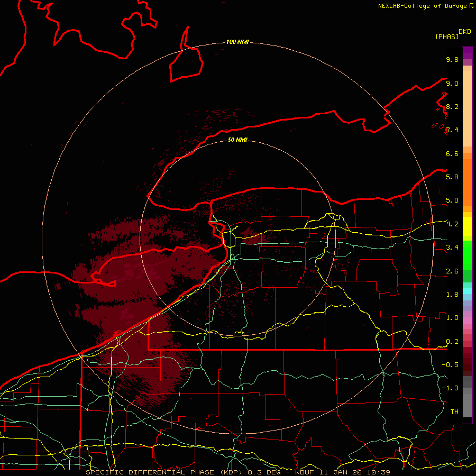Image resolution: width=476 pixels, height=476 pixels.
Task: Click the [PHAS] label above the color scale
Action: coord(447,37)
